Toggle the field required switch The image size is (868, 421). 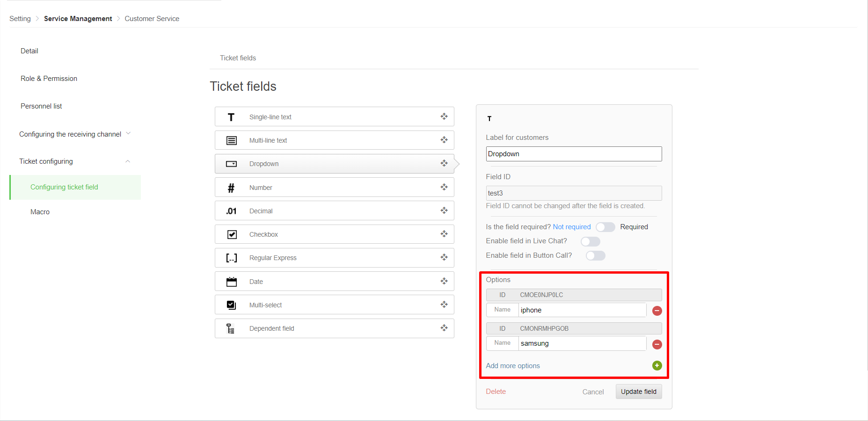[605, 227]
